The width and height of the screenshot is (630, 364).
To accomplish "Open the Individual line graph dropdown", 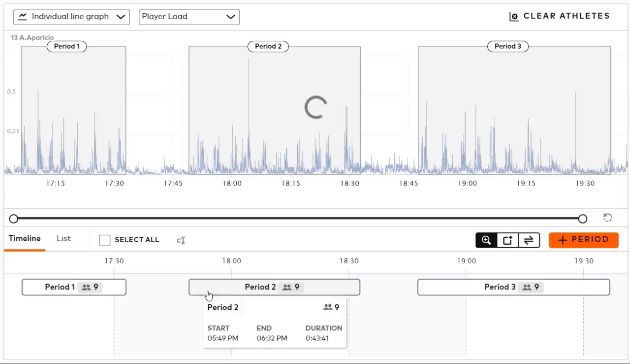I will [x=72, y=17].
